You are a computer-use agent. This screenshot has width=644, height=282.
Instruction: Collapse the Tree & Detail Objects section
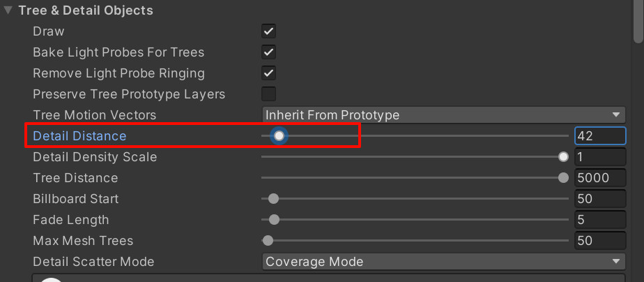(8, 10)
